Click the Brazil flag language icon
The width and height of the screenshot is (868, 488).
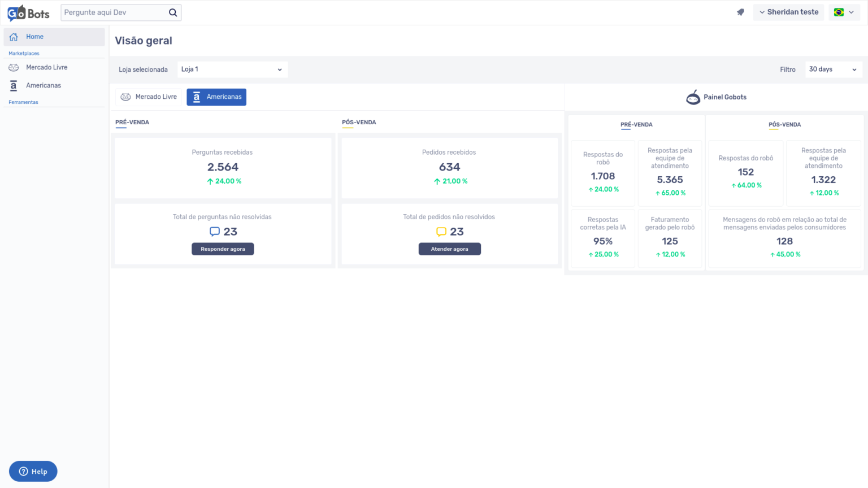pyautogui.click(x=839, y=12)
